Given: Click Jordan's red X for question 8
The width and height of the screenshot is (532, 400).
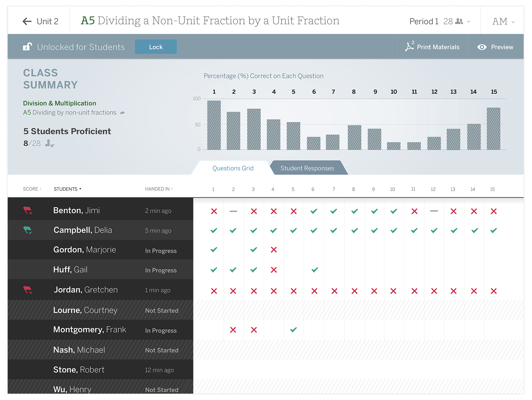Looking at the screenshot, I should [354, 291].
